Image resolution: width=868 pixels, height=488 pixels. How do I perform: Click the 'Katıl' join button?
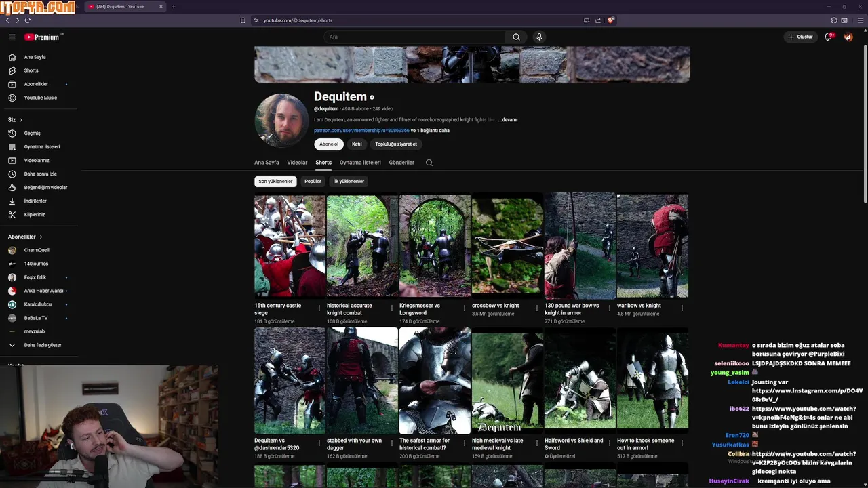(x=357, y=144)
